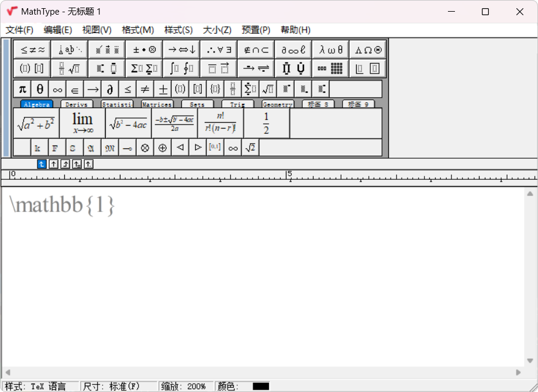Screen dimensions: 538x392
Task: Open underbar and overbar templates palette
Action: (219, 68)
